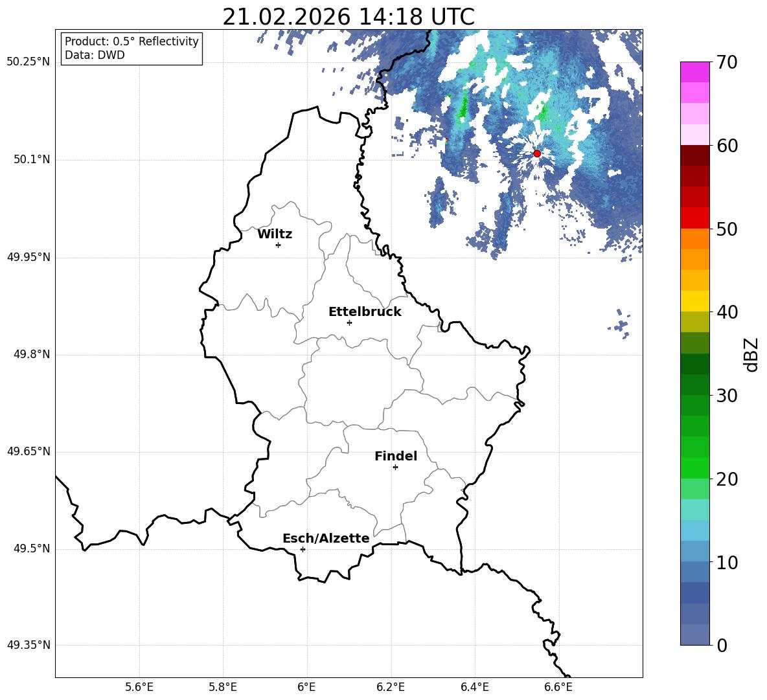
Task: Click the 49.65°N latitude label
Action: tap(29, 451)
